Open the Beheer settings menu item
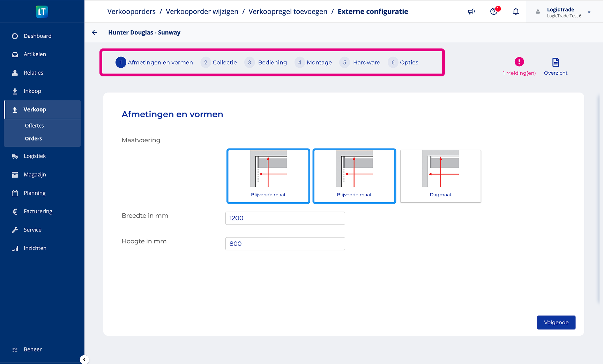The height and width of the screenshot is (364, 603). tap(32, 349)
